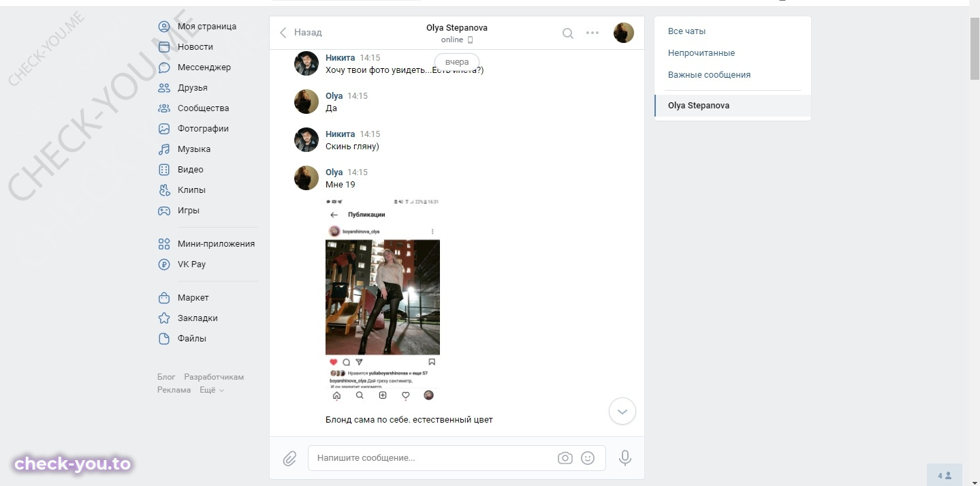This screenshot has height=486, width=980.
Task: Open Друзья menu item
Action: tap(193, 88)
